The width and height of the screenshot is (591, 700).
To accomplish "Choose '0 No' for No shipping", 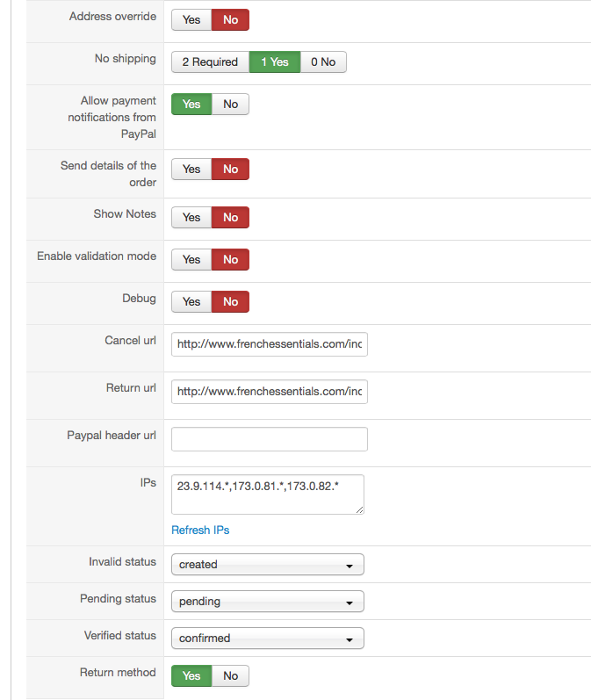I will pyautogui.click(x=323, y=62).
